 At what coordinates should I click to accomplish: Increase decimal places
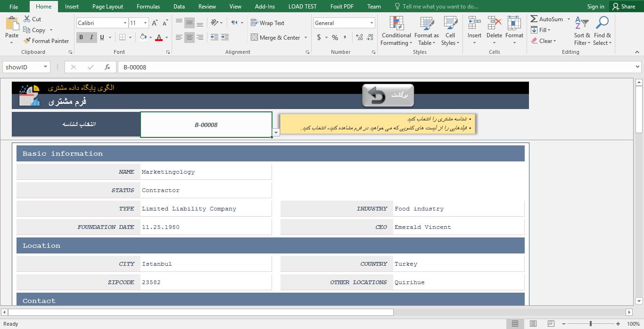tap(360, 37)
